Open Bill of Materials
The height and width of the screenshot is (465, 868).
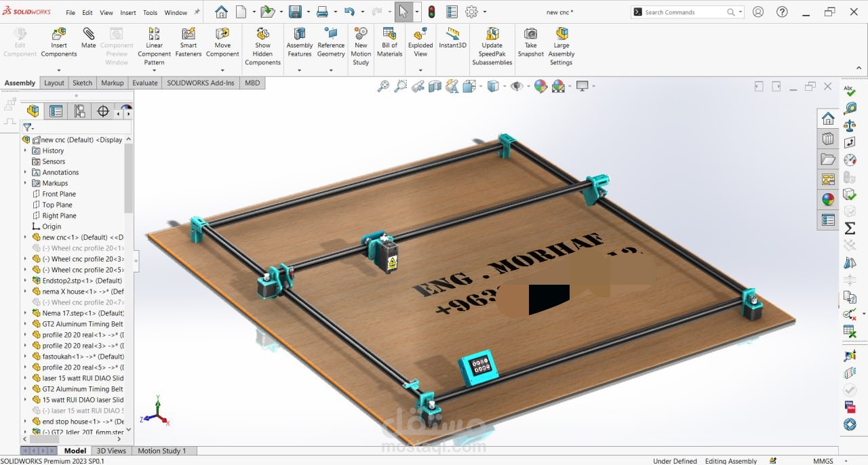point(389,42)
